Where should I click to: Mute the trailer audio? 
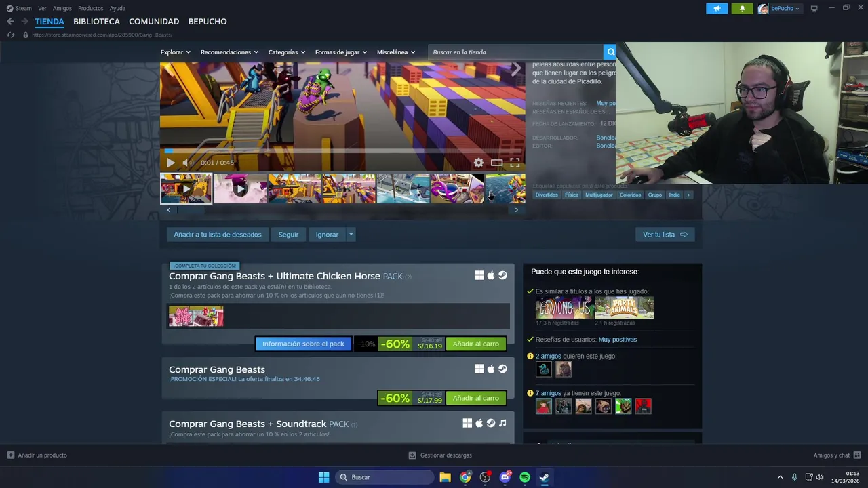[x=188, y=163]
